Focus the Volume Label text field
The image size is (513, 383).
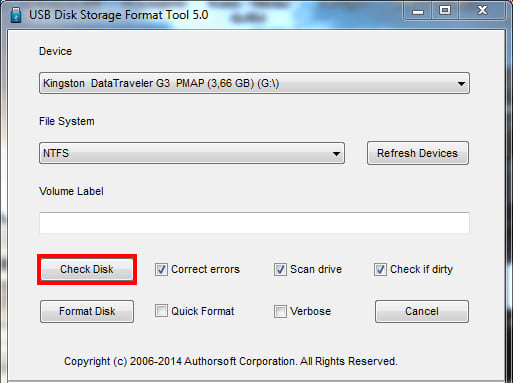pyautogui.click(x=254, y=223)
